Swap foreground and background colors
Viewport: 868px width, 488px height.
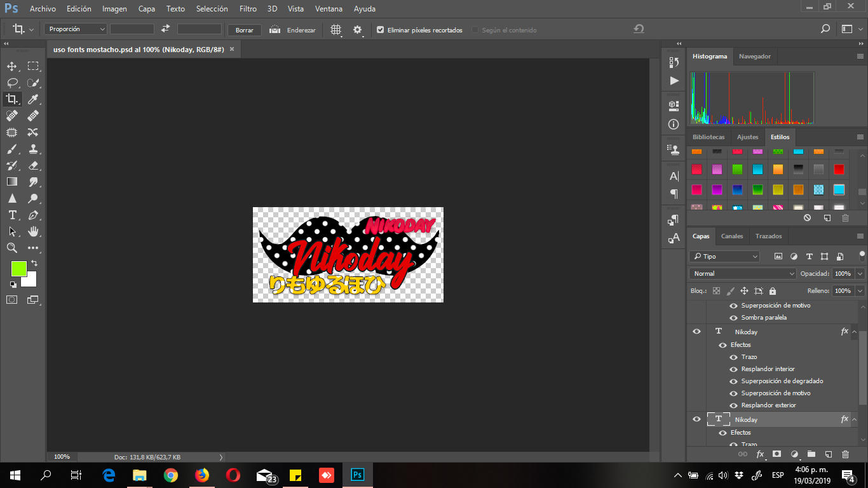(x=34, y=262)
